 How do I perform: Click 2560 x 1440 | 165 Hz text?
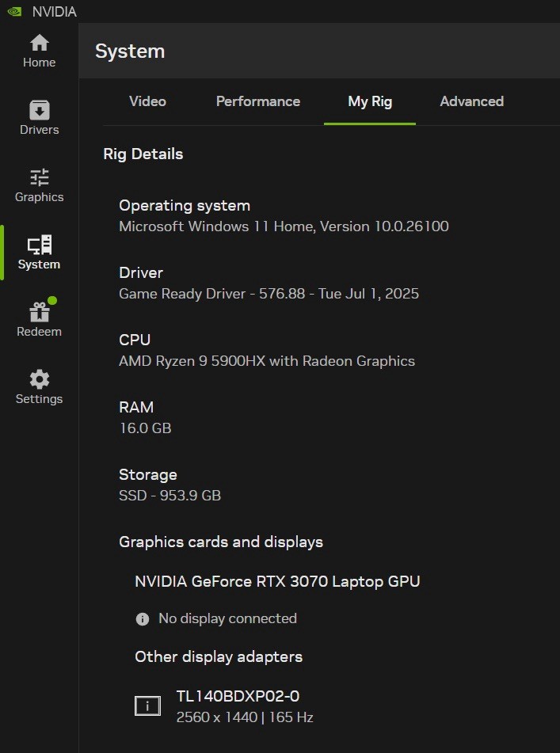245,717
